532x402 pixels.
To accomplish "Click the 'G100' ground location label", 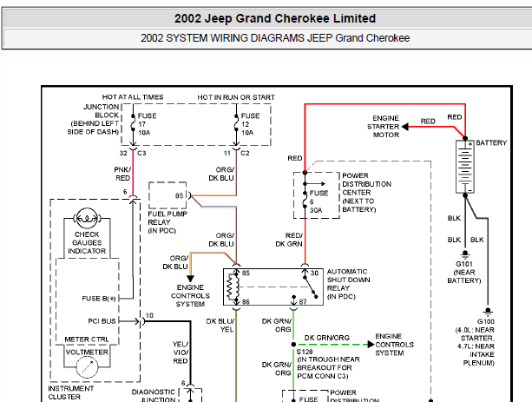I will (485, 321).
